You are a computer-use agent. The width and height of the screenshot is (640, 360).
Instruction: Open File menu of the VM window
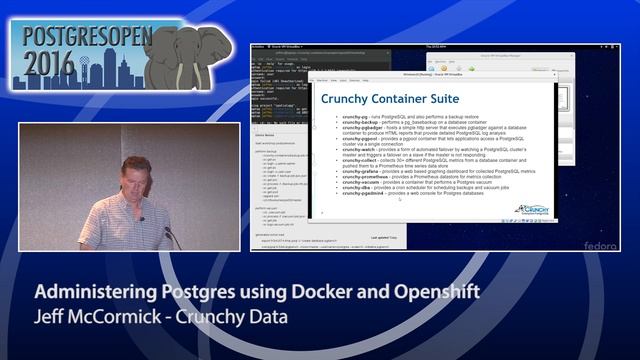click(312, 80)
